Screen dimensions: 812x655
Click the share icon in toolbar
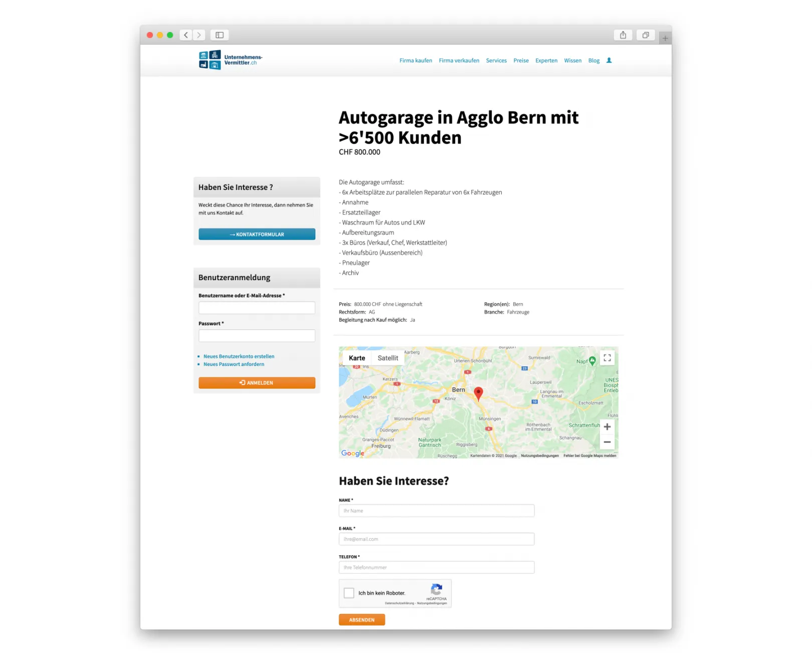coord(623,35)
